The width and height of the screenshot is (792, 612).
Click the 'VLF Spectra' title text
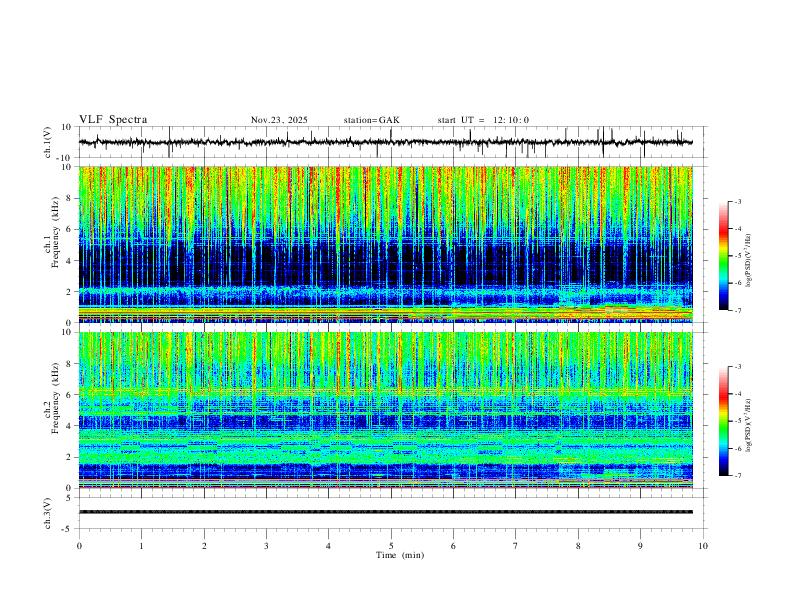pos(113,120)
